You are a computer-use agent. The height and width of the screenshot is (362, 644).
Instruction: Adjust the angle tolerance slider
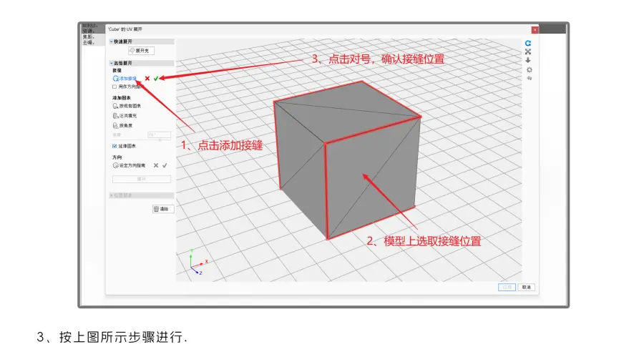point(160,140)
